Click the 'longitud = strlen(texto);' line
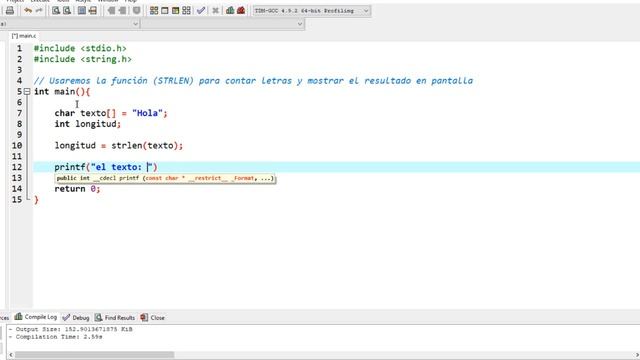 click(119, 146)
